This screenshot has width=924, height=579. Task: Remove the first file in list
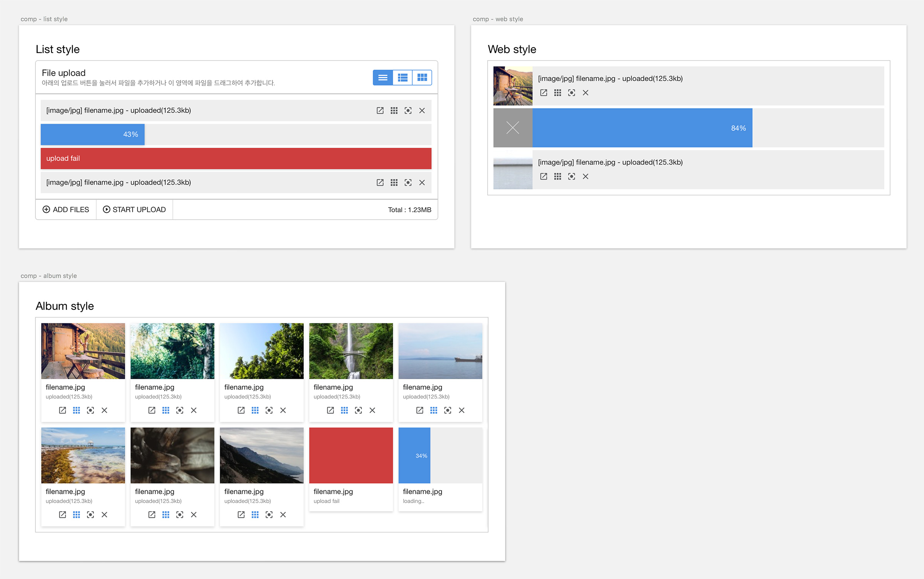[x=422, y=110]
